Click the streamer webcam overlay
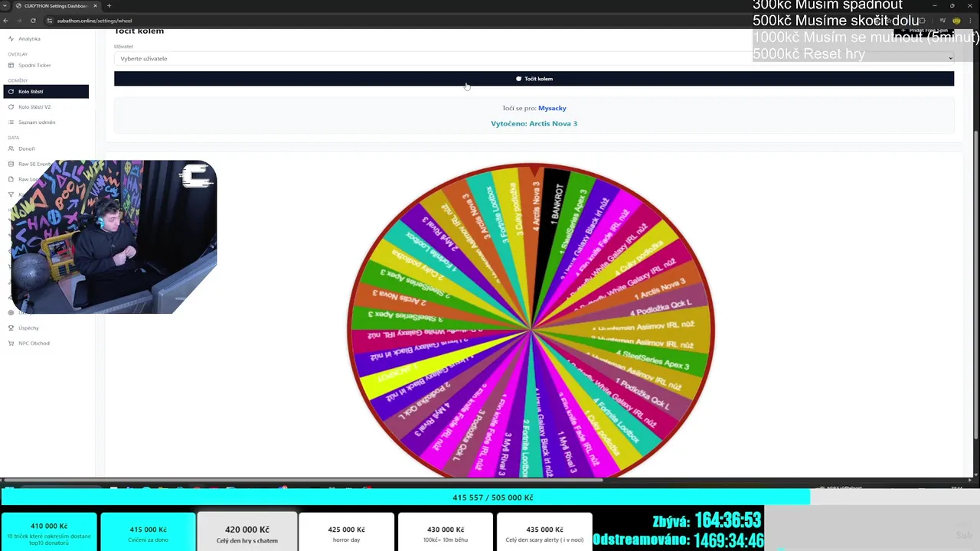The height and width of the screenshot is (551, 980). pyautogui.click(x=114, y=237)
